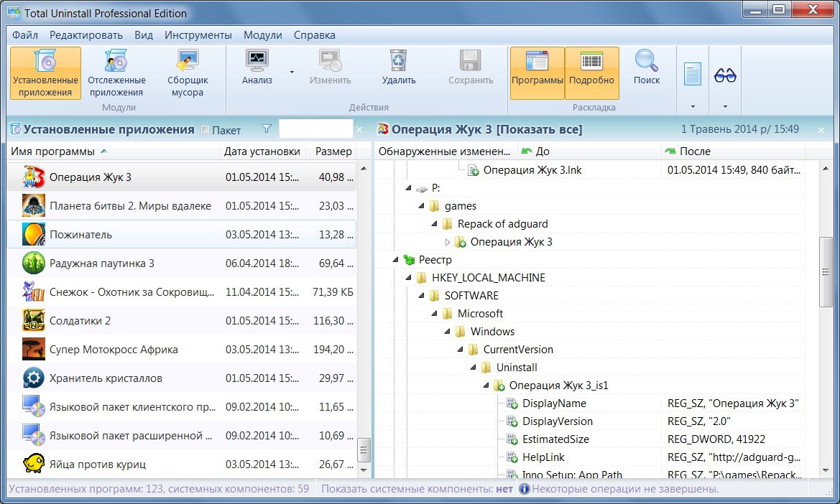Sort by Имя программы column
Image resolution: width=840 pixels, height=504 pixels.
coord(113,151)
